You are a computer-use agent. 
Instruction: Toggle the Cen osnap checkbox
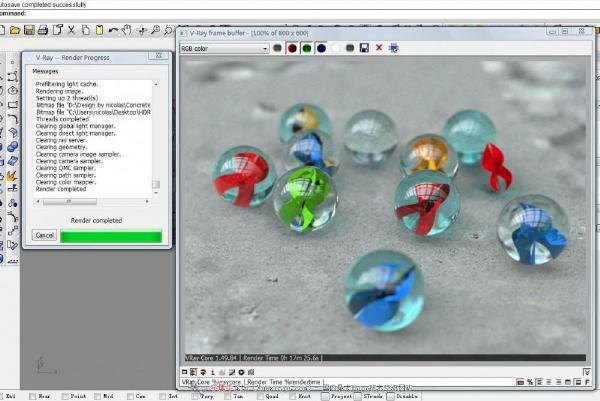click(130, 396)
